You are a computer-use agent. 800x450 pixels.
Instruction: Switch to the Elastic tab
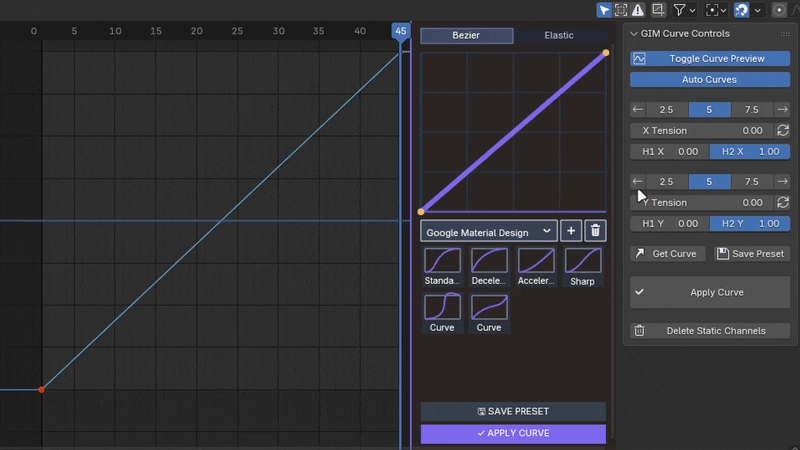[559, 35]
